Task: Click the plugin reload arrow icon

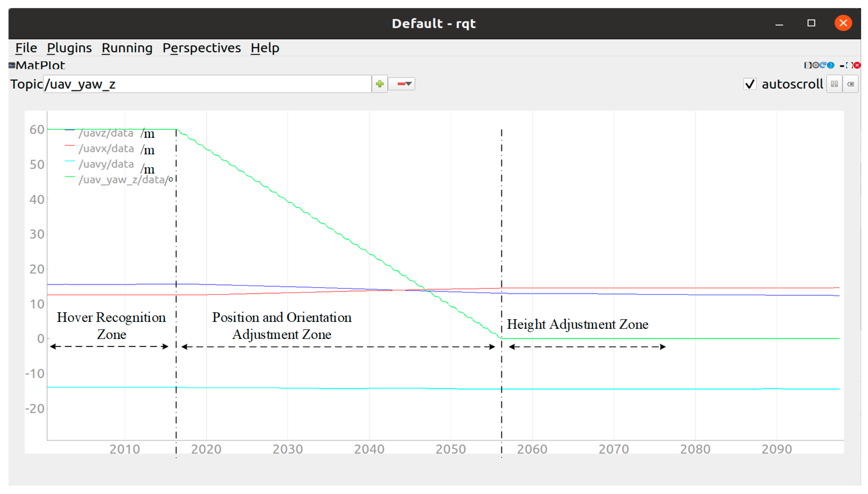Action: click(x=823, y=65)
